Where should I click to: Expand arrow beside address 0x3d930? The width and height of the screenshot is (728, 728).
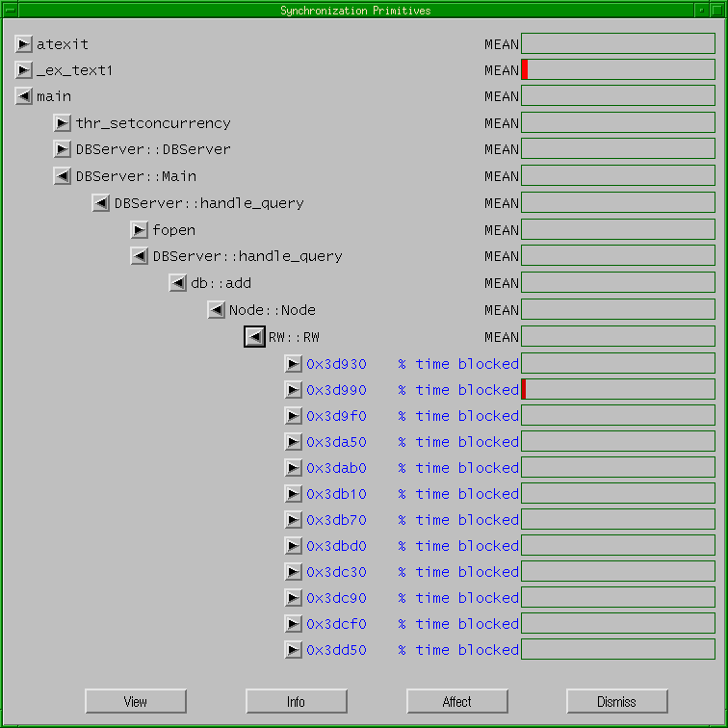click(294, 364)
